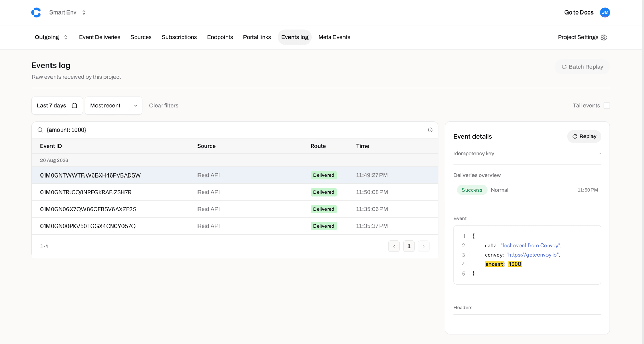Select event 01M0GN00PKV50TGGX4CN0Y057Q row
The height and width of the screenshot is (344, 644).
[235, 226]
